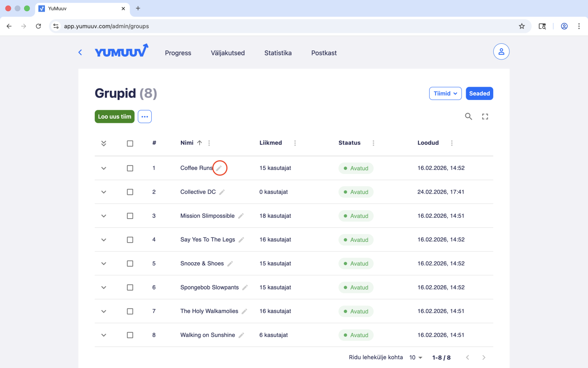Image resolution: width=588 pixels, height=368 pixels.
Task: Open the Tiimid dropdown
Action: (445, 94)
